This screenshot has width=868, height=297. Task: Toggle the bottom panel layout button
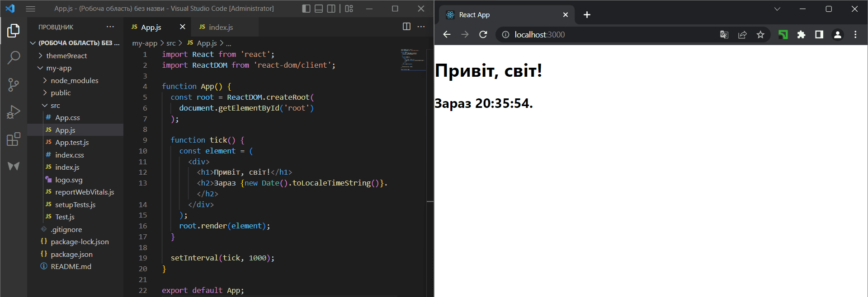[x=319, y=9]
